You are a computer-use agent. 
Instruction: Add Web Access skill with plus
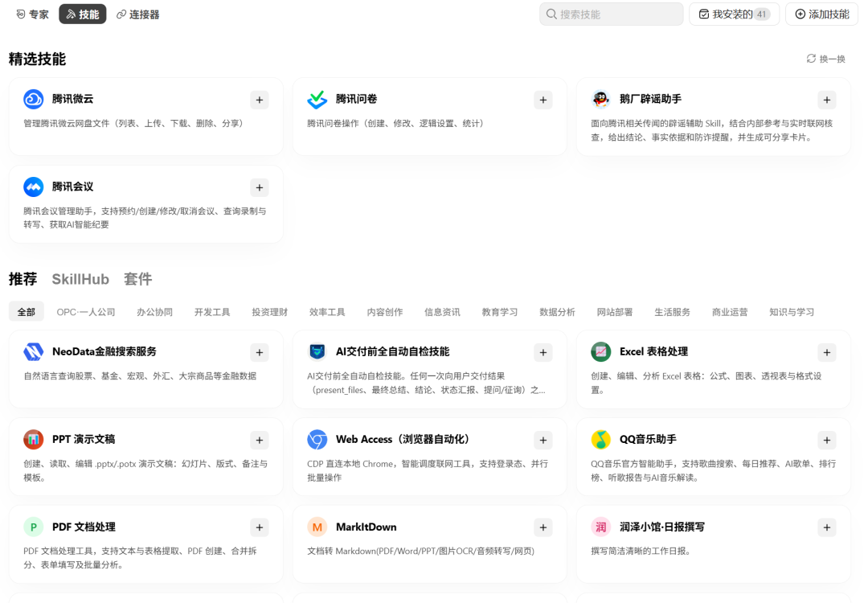pyautogui.click(x=543, y=441)
